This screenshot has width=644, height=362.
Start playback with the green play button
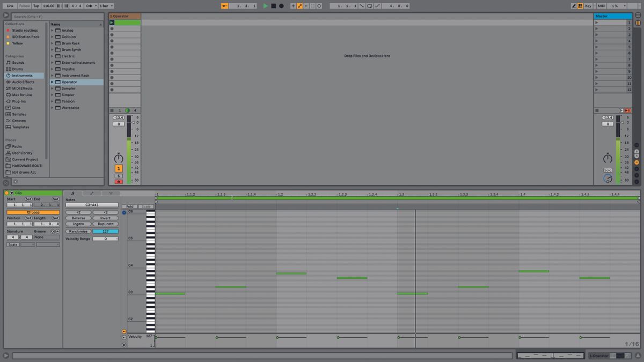(x=266, y=6)
